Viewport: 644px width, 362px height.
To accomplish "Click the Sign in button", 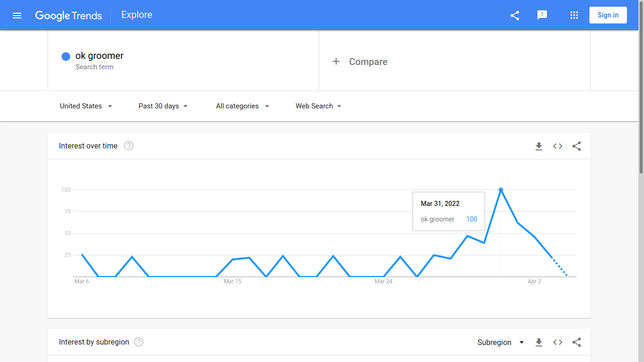I will (x=608, y=15).
